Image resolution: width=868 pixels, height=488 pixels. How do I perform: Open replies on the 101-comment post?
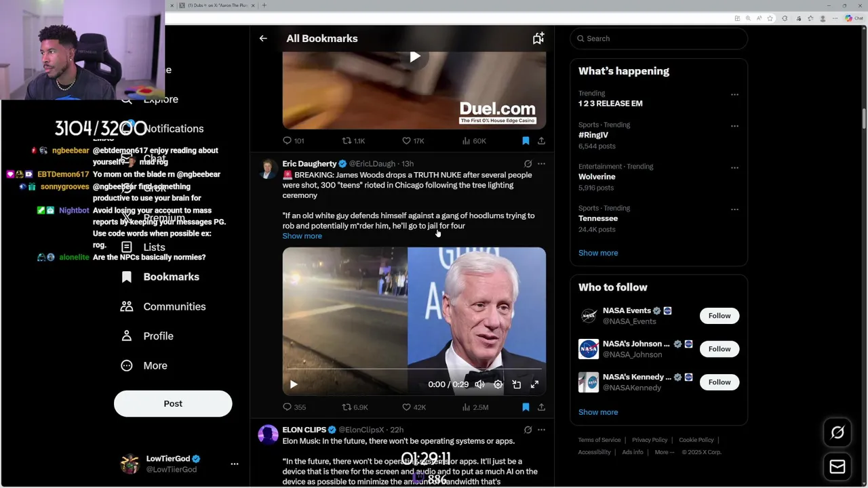click(294, 141)
